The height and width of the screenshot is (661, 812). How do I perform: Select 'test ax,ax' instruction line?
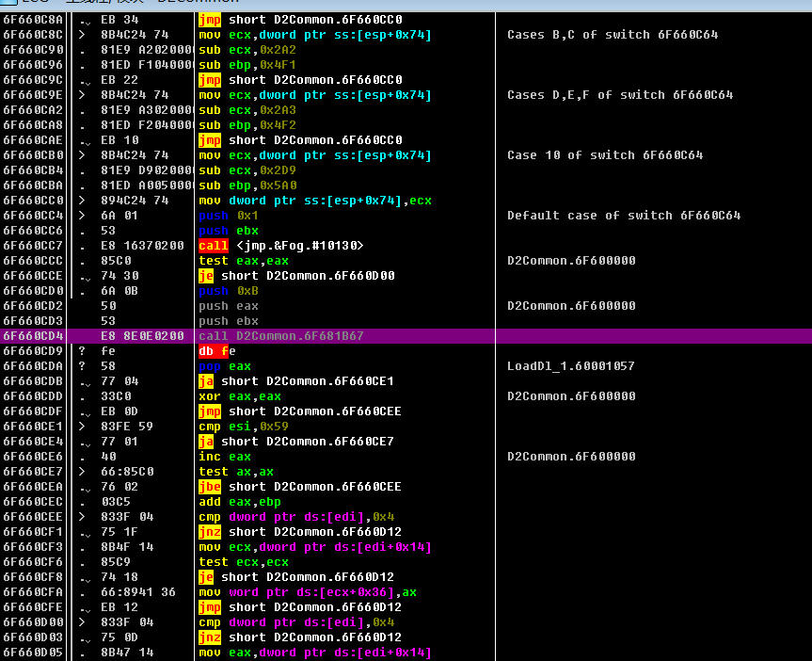[x=236, y=471]
